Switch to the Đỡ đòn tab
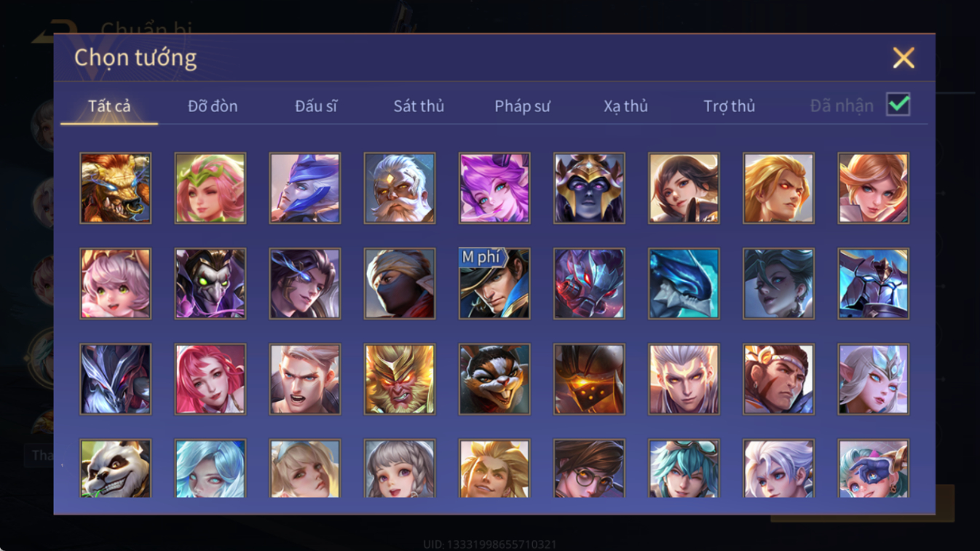 click(213, 106)
